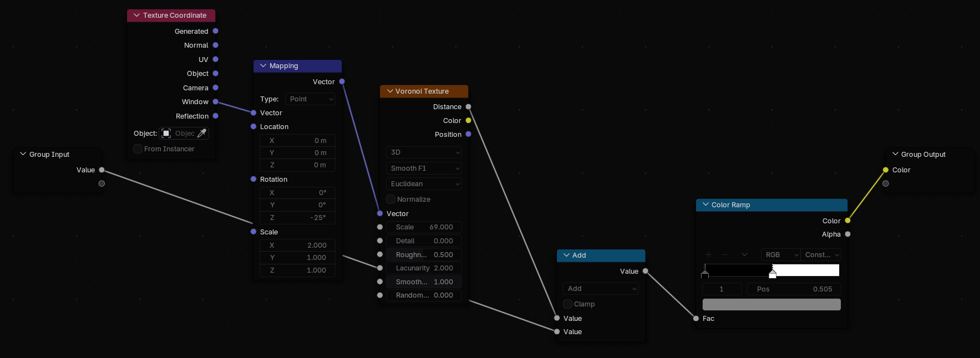Select the white color stop handle
Image resolution: width=980 pixels, height=358 pixels.
pyautogui.click(x=773, y=274)
